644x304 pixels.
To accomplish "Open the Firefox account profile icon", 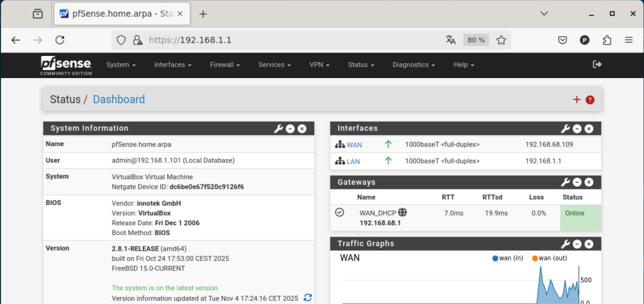I will coord(584,40).
